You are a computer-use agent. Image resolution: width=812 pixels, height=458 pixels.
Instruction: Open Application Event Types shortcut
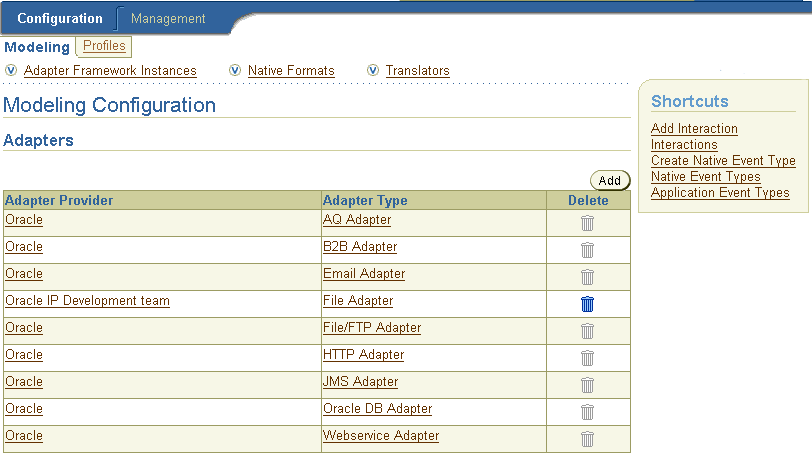pyautogui.click(x=720, y=193)
